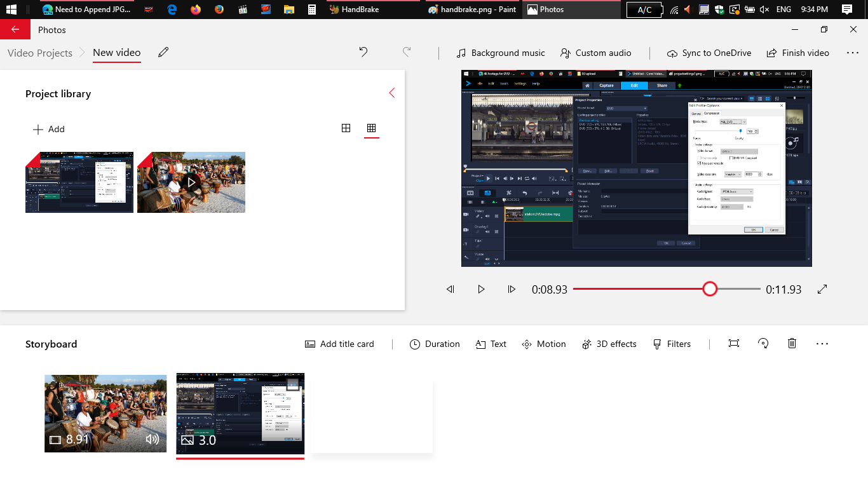
Task: Click Finish video button
Action: coord(797,53)
